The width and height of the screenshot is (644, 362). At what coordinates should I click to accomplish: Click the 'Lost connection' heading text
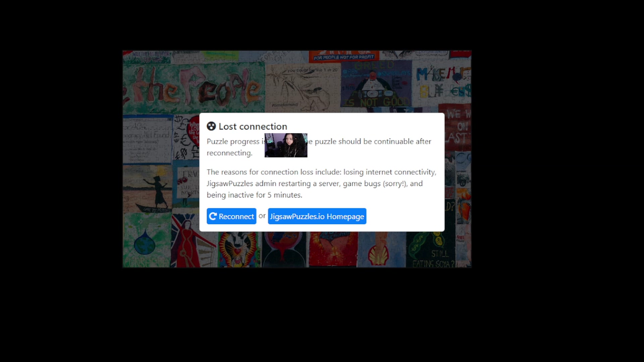253,126
